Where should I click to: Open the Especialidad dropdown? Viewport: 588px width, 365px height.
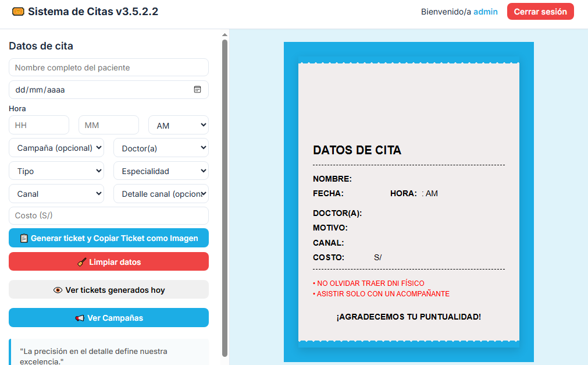coord(161,171)
